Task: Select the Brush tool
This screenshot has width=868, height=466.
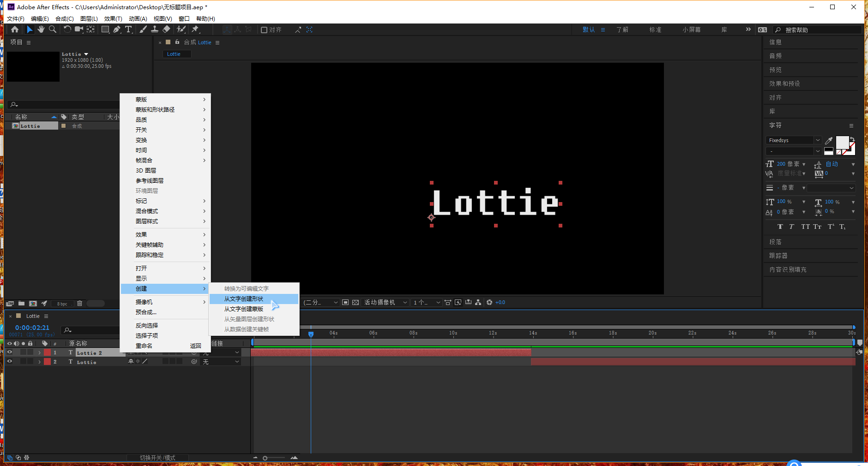Action: [x=143, y=30]
